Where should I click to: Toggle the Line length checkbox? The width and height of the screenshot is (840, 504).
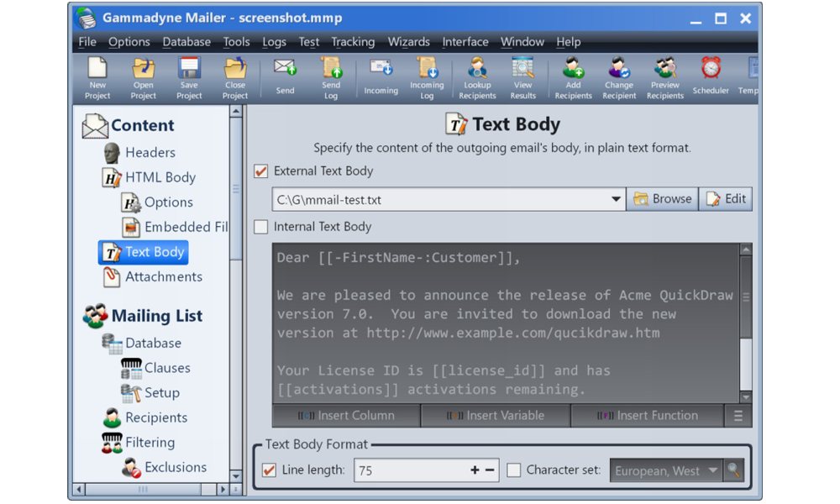(x=269, y=470)
